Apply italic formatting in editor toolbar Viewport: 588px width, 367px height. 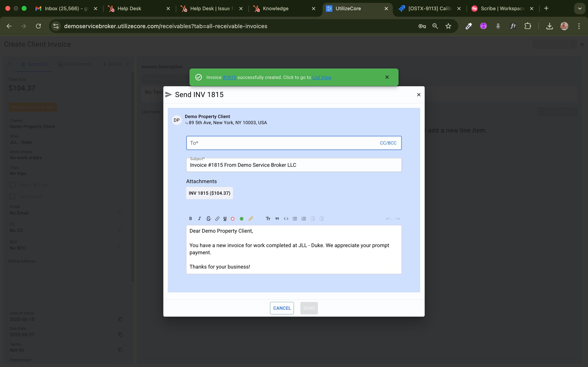coord(199,218)
